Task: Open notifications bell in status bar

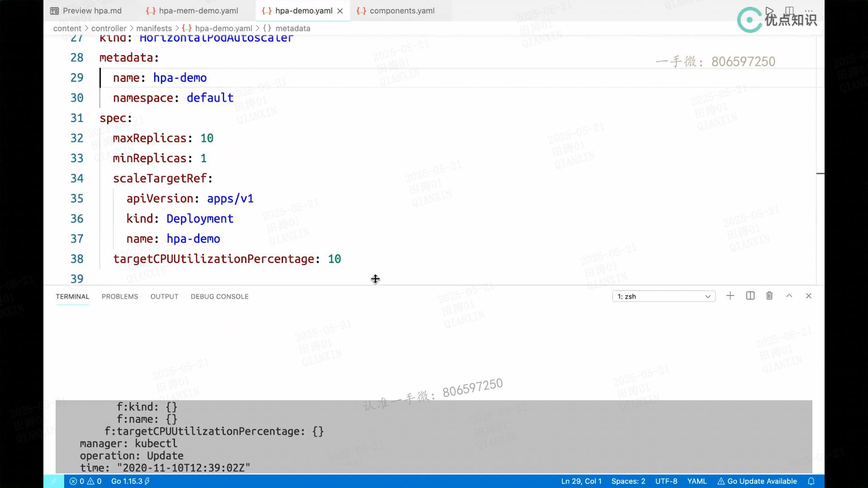Action: point(811,481)
